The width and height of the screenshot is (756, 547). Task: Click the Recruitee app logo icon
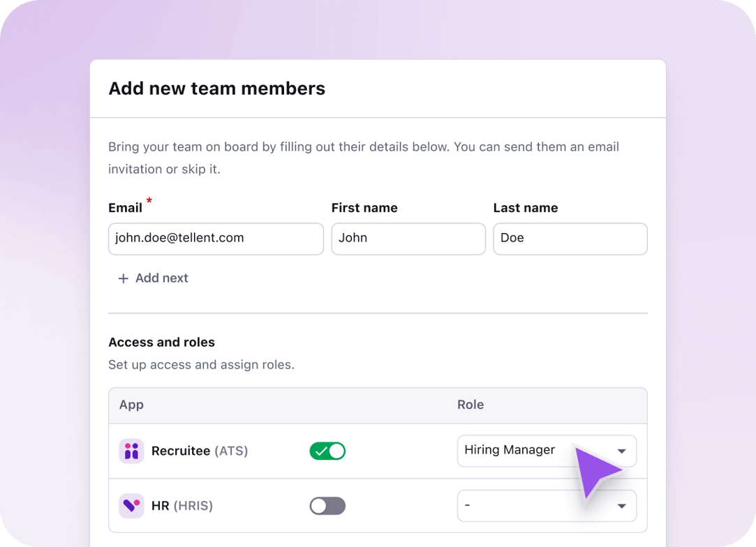(x=131, y=451)
